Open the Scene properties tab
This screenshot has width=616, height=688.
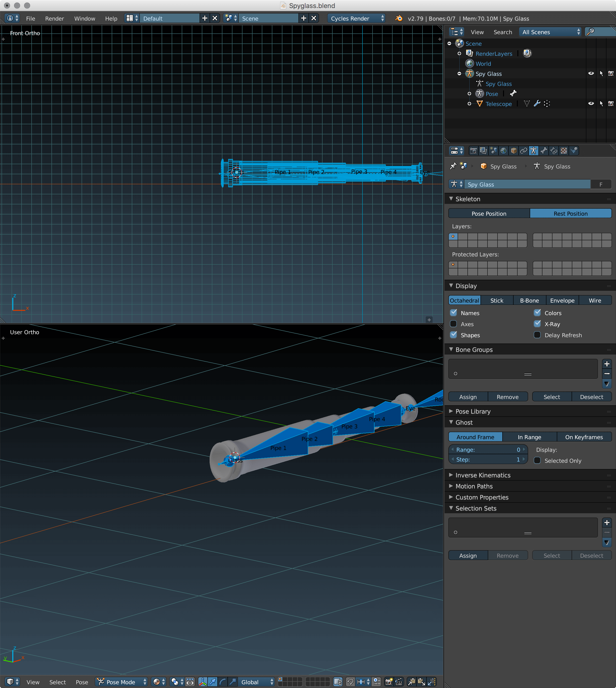(494, 151)
